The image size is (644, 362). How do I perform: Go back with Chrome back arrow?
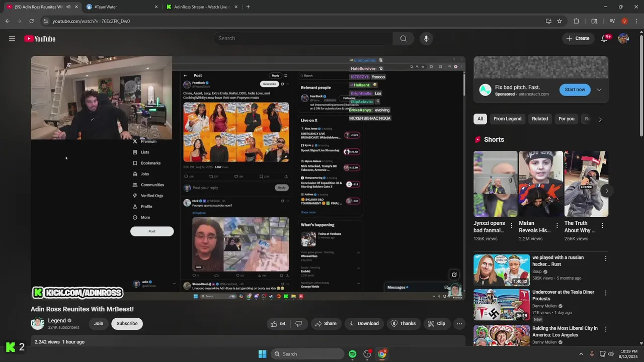click(7, 21)
